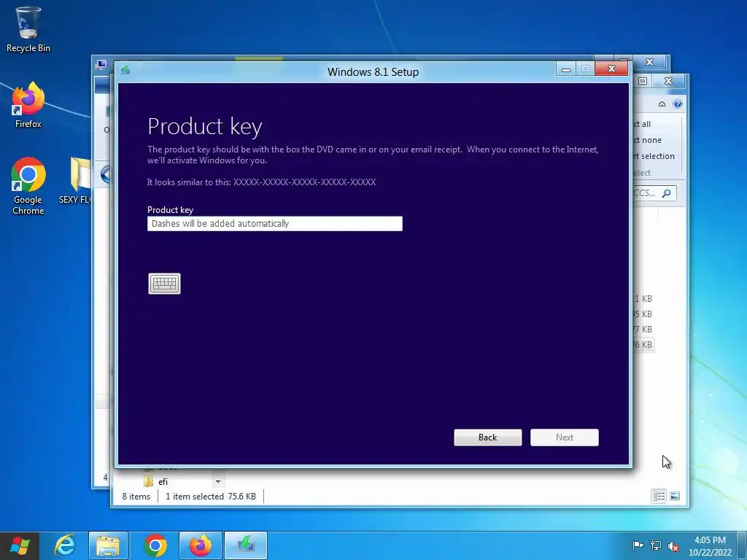Image resolution: width=747 pixels, height=560 pixels.
Task: Click the Next button in Setup
Action: pyautogui.click(x=565, y=437)
